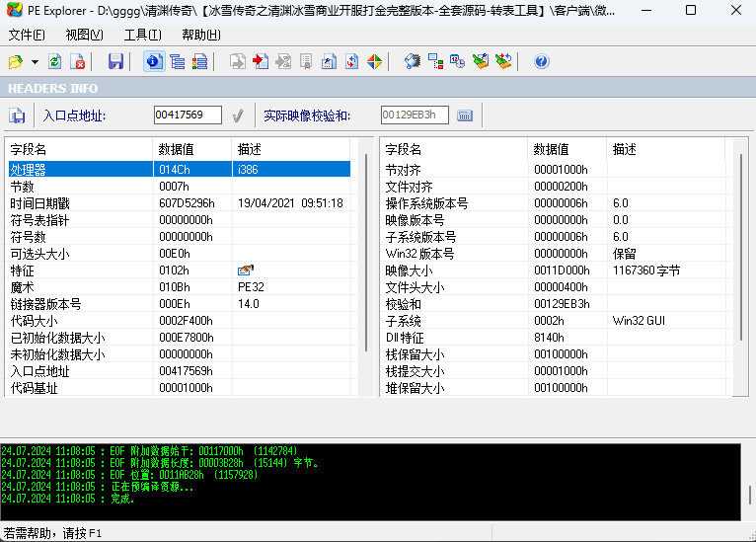The width and height of the screenshot is (756, 542).
Task: Click the grayed page-with-arrow export icon
Action: coord(238,62)
